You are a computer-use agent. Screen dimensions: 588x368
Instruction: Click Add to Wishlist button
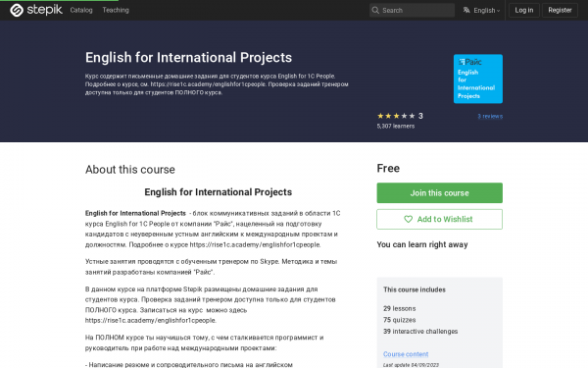coord(439,219)
